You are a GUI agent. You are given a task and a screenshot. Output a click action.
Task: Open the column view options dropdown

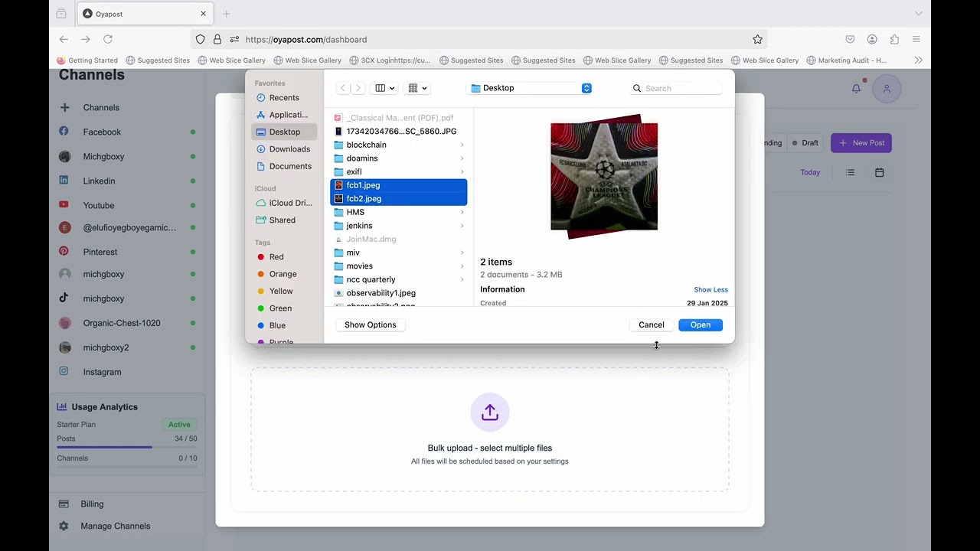[x=384, y=88]
